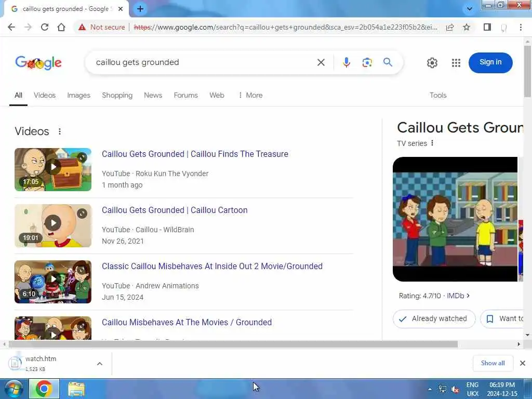Open options dots next to Videos heading

60,131
